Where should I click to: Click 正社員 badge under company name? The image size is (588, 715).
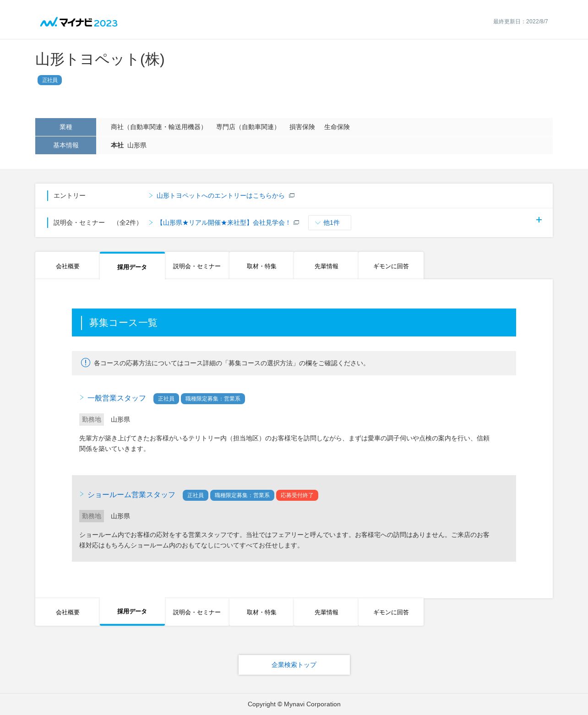point(49,80)
